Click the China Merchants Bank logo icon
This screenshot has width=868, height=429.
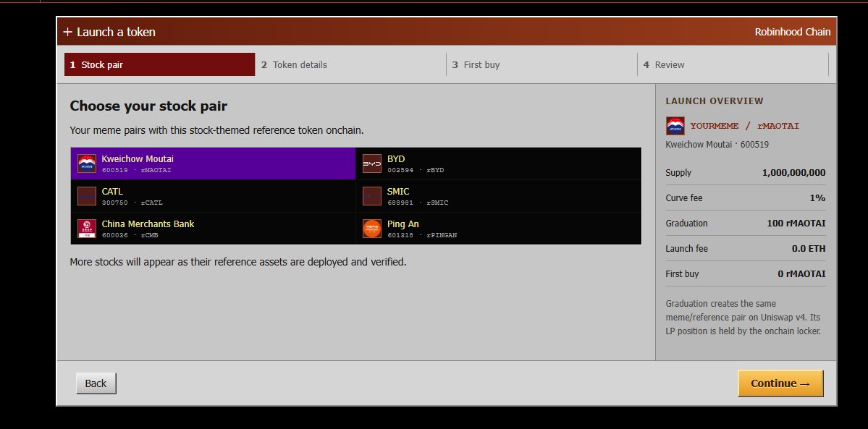[x=87, y=229]
